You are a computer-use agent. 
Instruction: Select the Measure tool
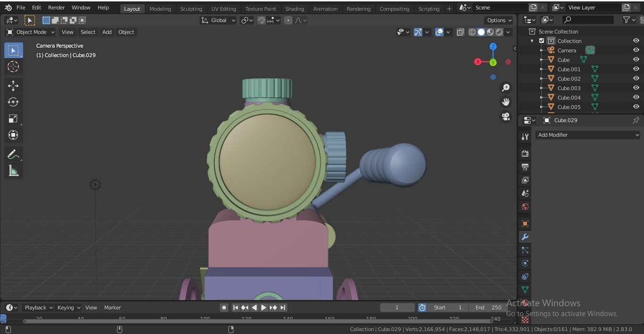coord(13,171)
